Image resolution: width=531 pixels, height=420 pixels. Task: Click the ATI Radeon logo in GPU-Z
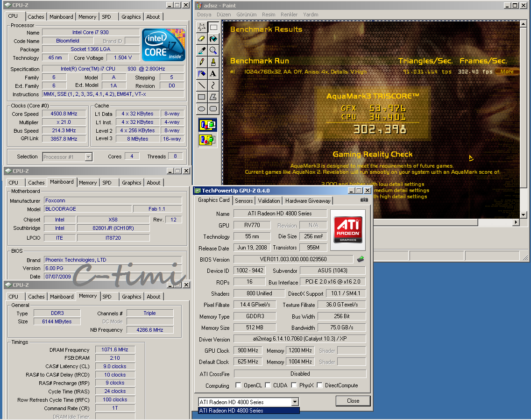(x=348, y=230)
